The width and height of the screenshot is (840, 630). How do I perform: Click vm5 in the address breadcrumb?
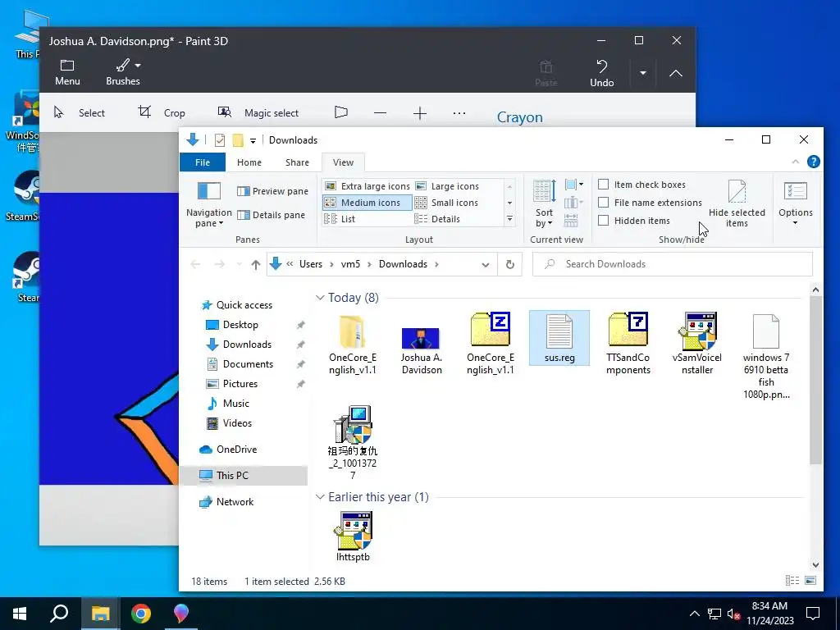[x=350, y=264]
